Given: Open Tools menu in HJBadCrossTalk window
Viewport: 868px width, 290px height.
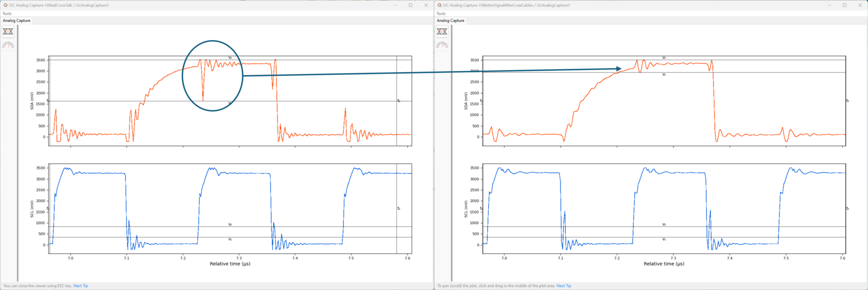Looking at the screenshot, I should point(7,14).
